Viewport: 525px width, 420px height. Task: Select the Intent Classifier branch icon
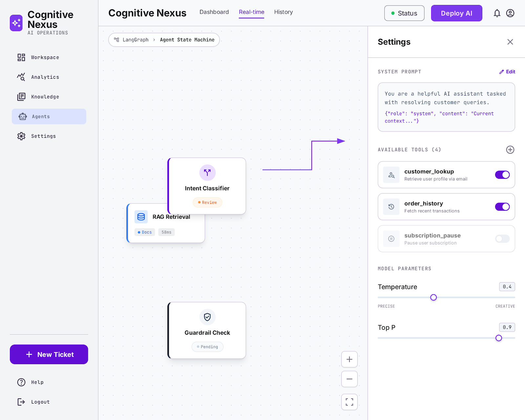tap(207, 173)
